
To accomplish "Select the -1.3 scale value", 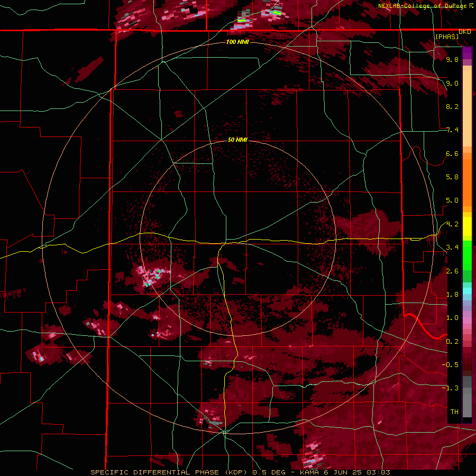I will (450, 388).
